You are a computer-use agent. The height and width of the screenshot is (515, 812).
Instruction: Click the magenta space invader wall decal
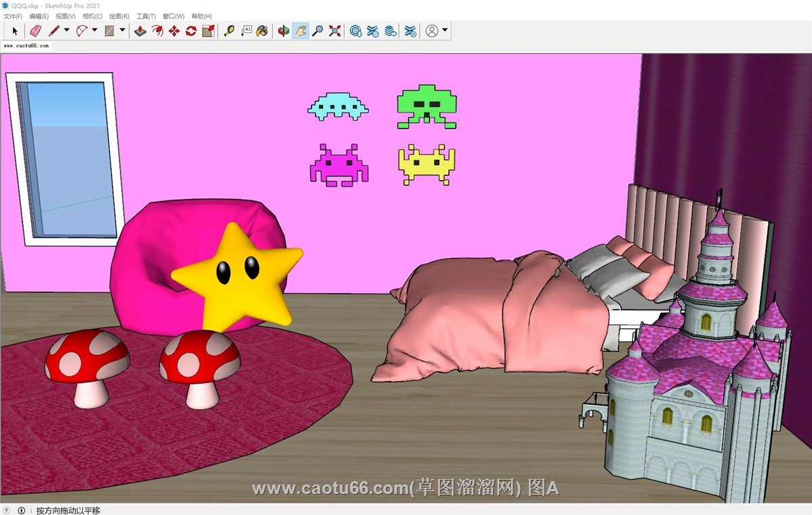click(339, 165)
